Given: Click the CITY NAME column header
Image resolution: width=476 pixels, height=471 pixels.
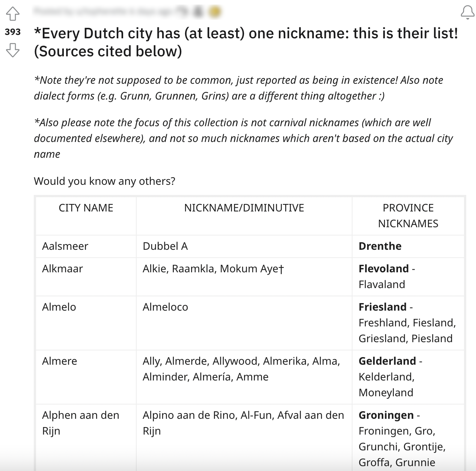Looking at the screenshot, I should coord(86,208).
